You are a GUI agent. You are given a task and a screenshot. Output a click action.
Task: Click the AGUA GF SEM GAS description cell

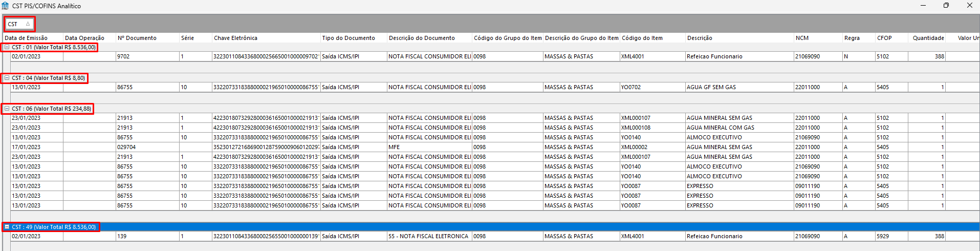[x=739, y=87]
